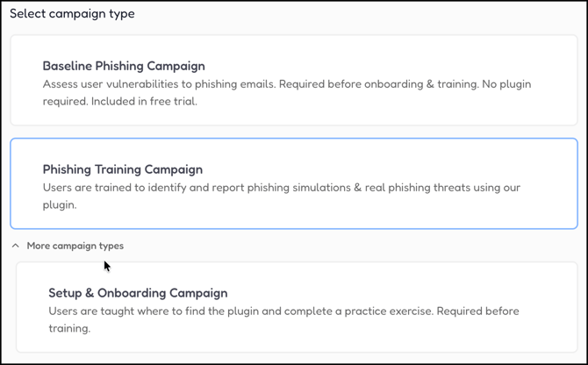Viewport: 588px width, 365px height.
Task: Click the "More campaign types" label text
Action: (75, 246)
